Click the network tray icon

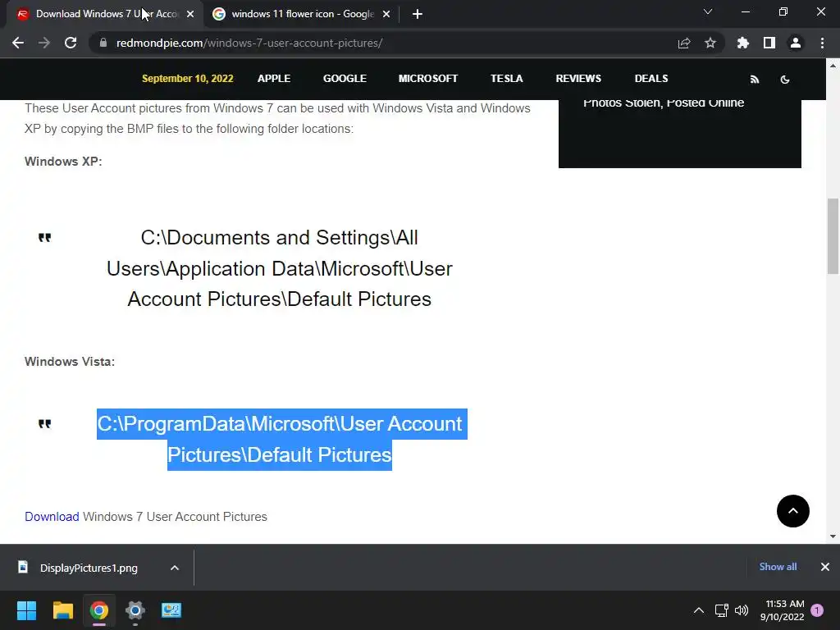coord(721,610)
